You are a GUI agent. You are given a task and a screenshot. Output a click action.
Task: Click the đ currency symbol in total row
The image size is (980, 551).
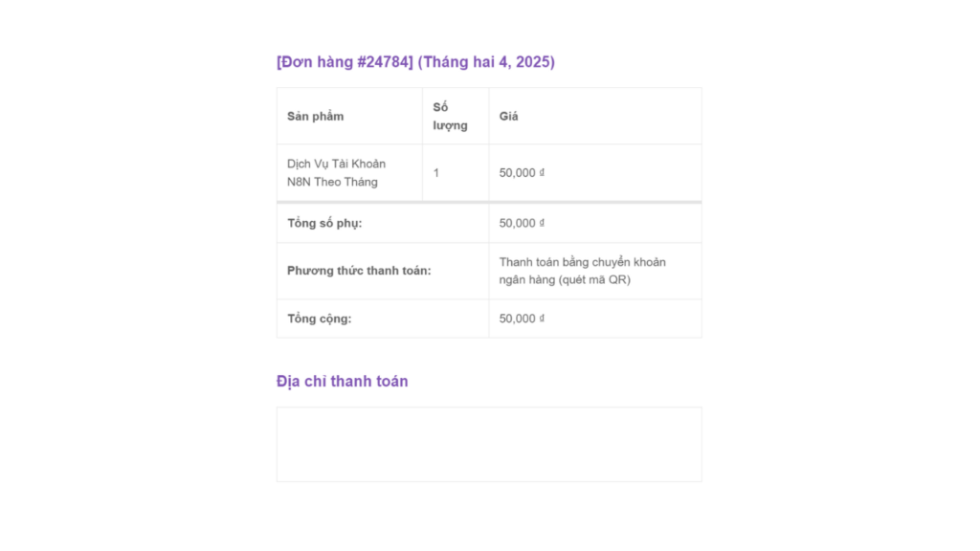tap(542, 318)
